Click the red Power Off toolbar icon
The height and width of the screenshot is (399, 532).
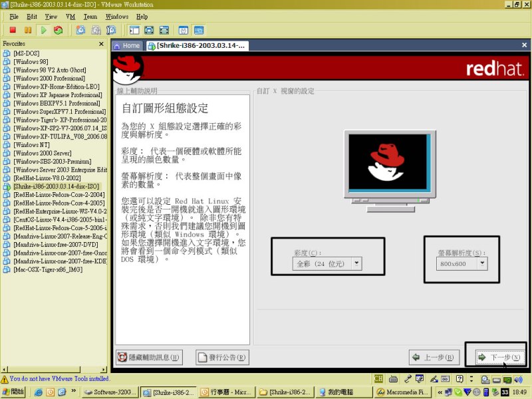13,30
